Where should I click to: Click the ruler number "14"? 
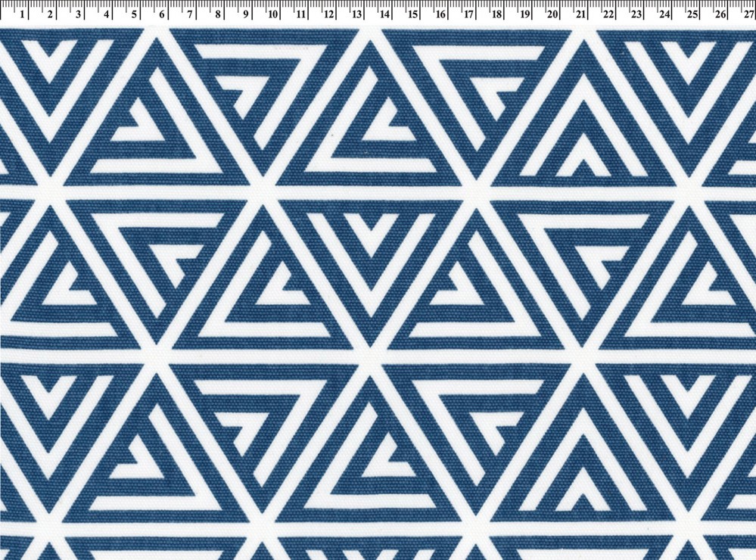point(384,14)
